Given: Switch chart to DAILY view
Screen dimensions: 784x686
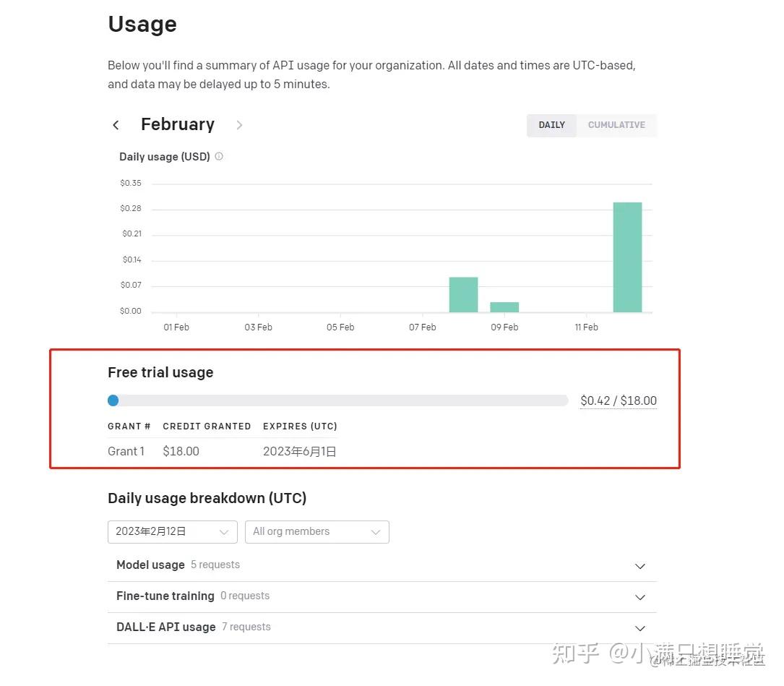Looking at the screenshot, I should click(x=551, y=125).
